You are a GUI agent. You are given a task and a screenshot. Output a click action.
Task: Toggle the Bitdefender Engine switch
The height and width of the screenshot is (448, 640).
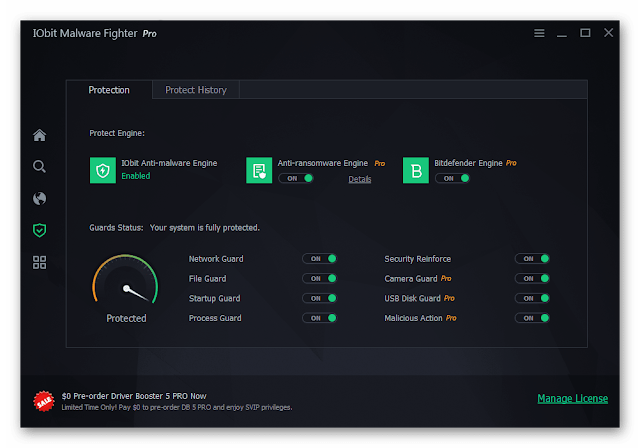(x=452, y=178)
